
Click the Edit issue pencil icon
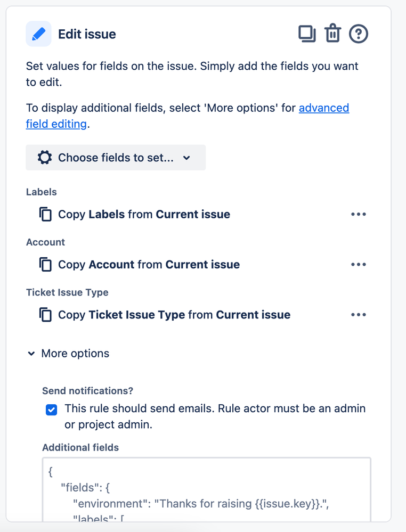pyautogui.click(x=38, y=34)
